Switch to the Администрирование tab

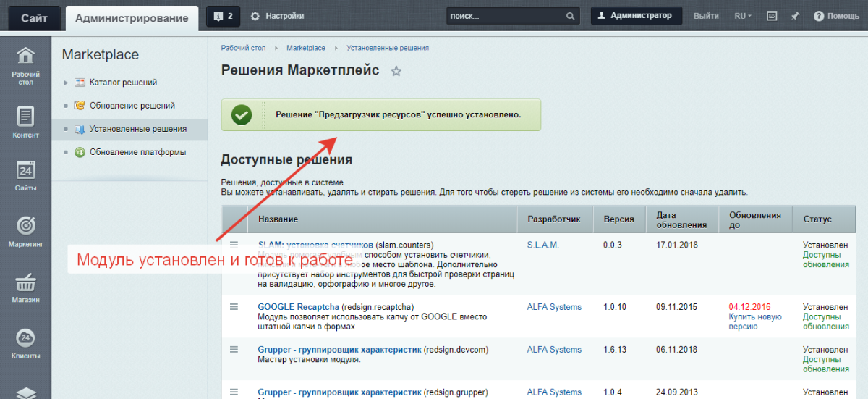point(132,18)
